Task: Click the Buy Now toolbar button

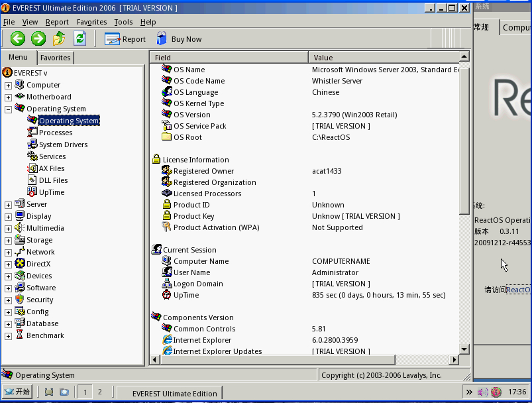Action: pyautogui.click(x=179, y=39)
